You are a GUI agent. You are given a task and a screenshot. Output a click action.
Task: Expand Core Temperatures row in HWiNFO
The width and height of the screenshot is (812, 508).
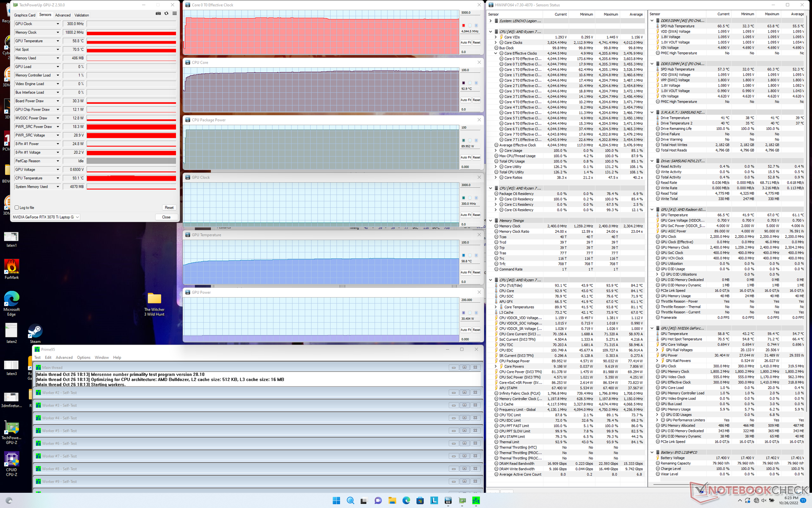(x=496, y=307)
